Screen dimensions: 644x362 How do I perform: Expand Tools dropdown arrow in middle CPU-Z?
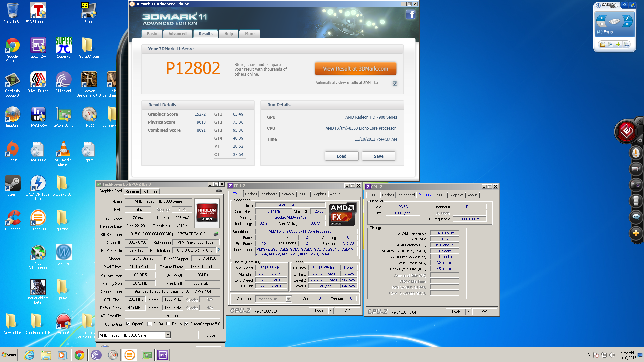tap(331, 311)
